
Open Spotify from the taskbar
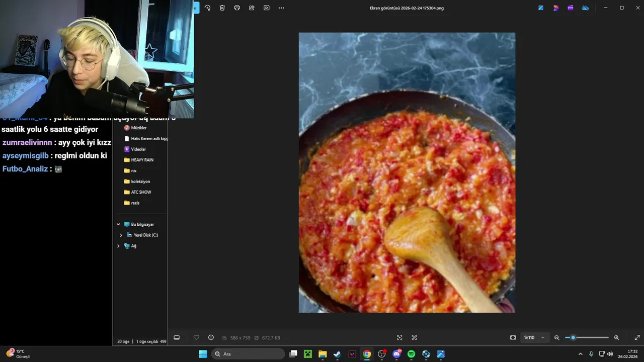[x=411, y=354]
